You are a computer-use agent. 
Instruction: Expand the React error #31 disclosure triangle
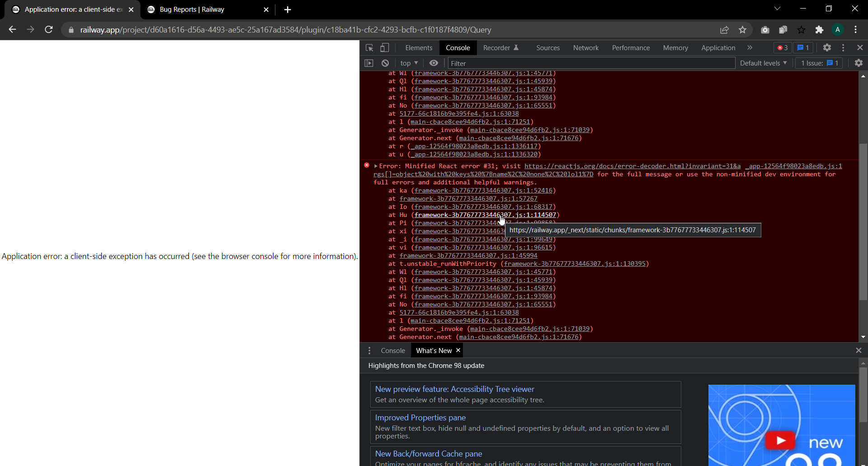tap(376, 166)
